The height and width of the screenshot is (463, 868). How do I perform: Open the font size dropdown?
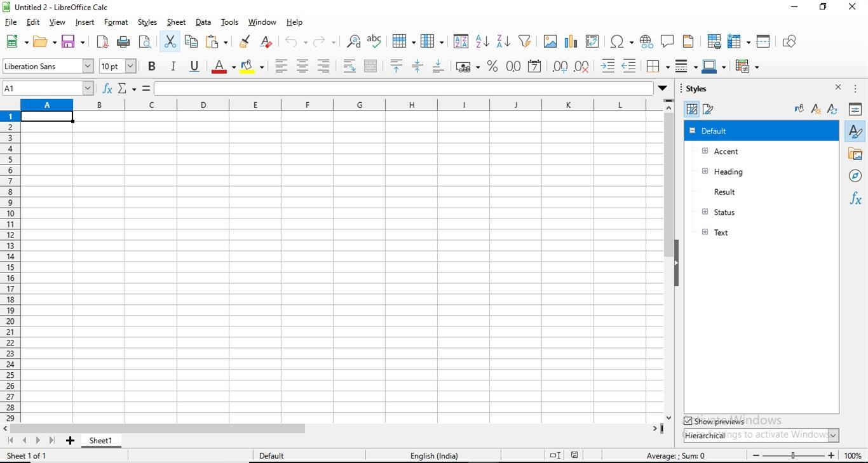click(130, 66)
